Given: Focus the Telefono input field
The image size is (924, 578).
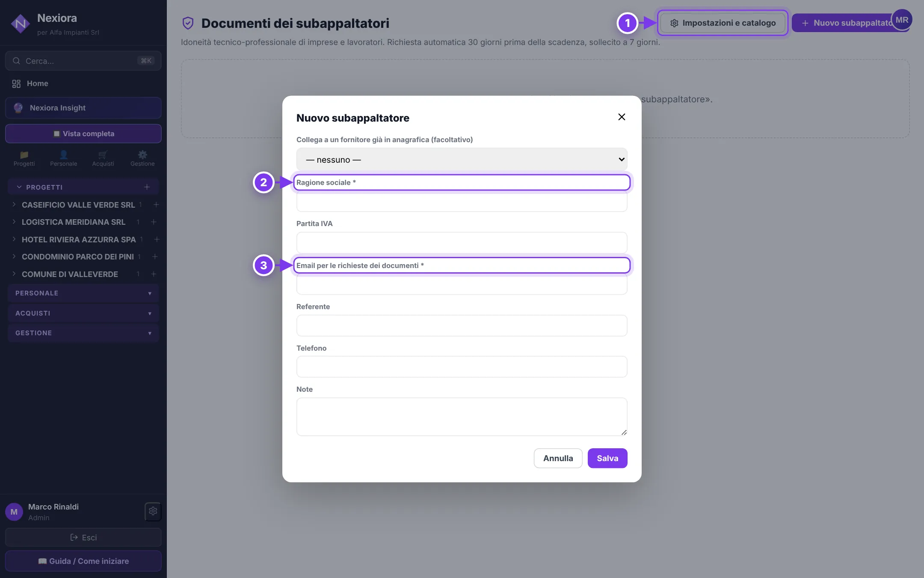Looking at the screenshot, I should 462,367.
